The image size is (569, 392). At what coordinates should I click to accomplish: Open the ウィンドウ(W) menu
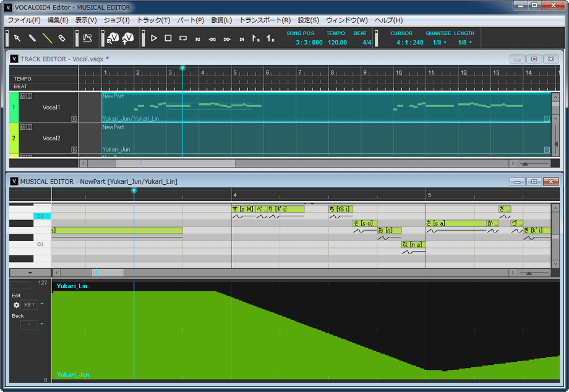346,20
